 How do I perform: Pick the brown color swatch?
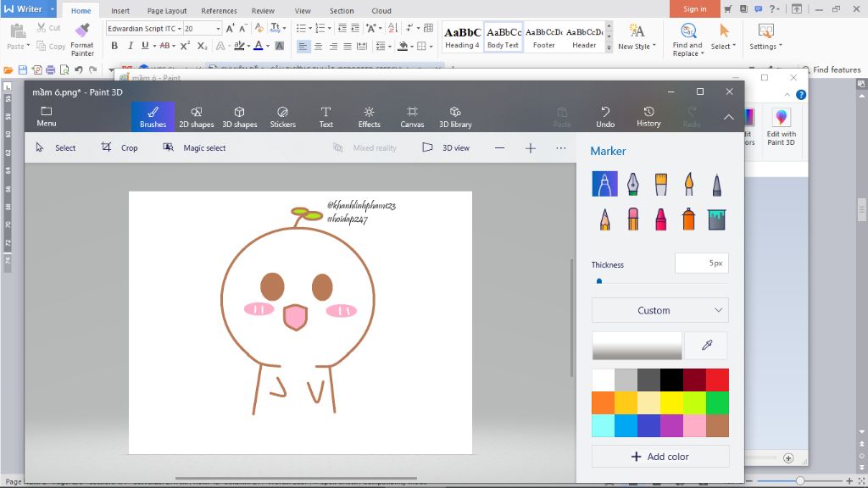tap(717, 425)
